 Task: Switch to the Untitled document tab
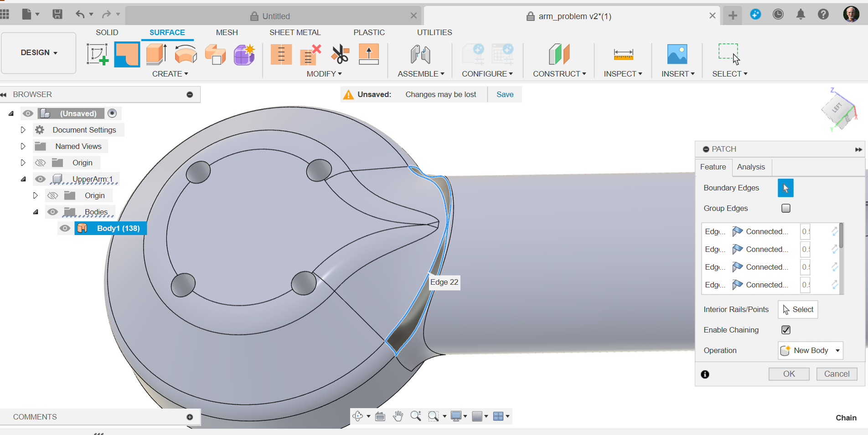coord(274,16)
